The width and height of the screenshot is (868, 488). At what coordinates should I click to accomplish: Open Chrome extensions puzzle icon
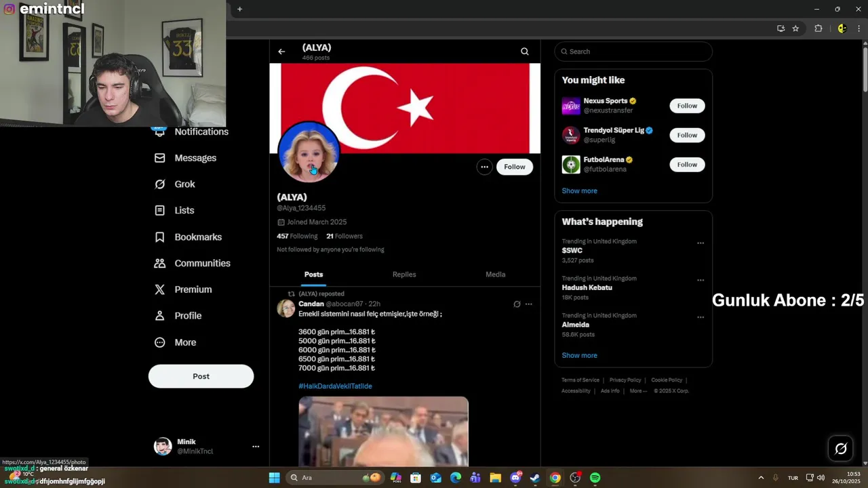(x=818, y=28)
